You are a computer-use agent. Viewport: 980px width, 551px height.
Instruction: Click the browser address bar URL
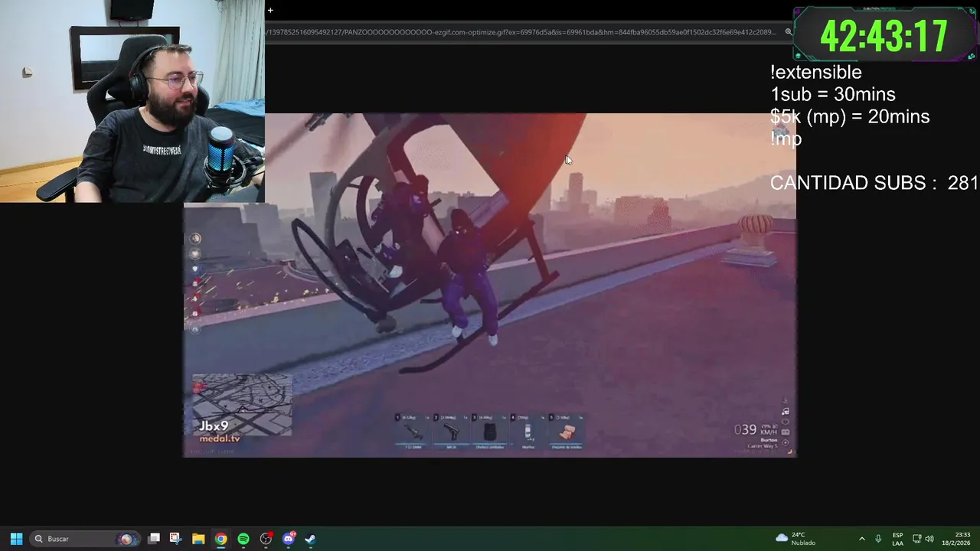pos(521,32)
